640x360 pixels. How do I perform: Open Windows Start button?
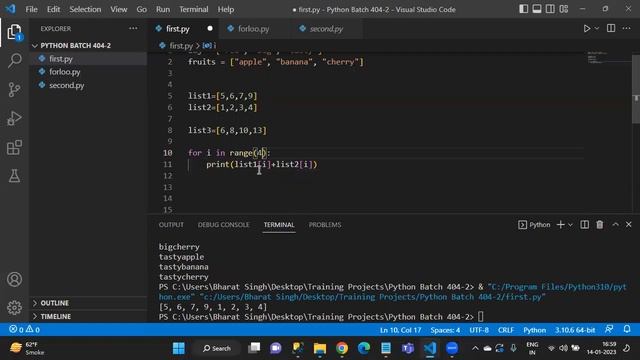(178, 348)
